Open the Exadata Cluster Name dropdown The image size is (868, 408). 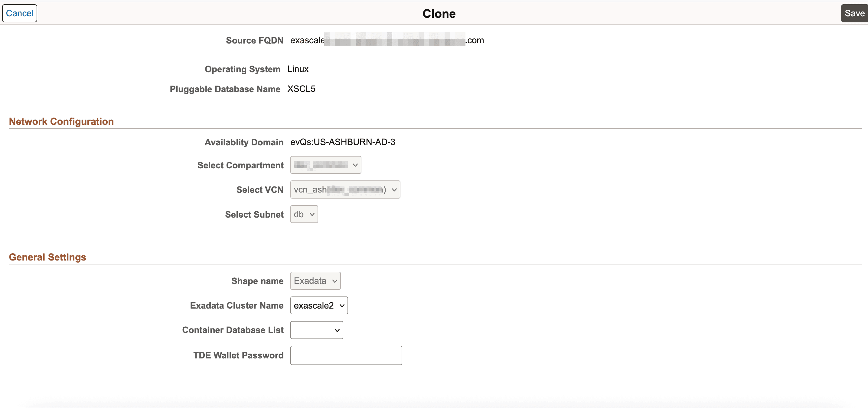tap(318, 305)
